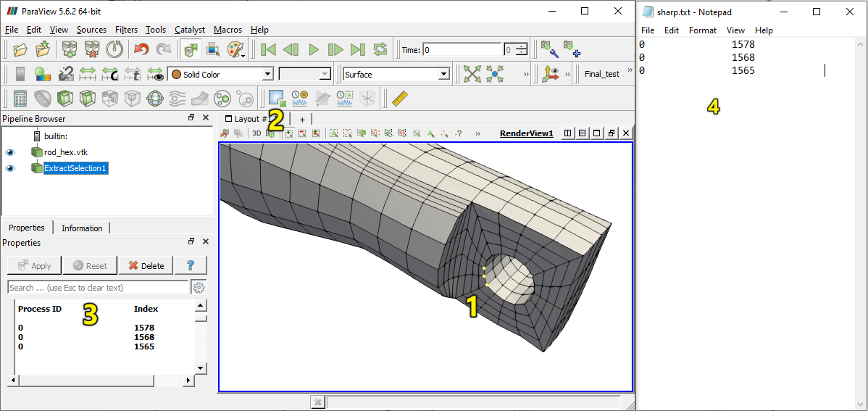This screenshot has height=411, width=868.
Task: Click the Final_test macro button
Action: tap(601, 74)
